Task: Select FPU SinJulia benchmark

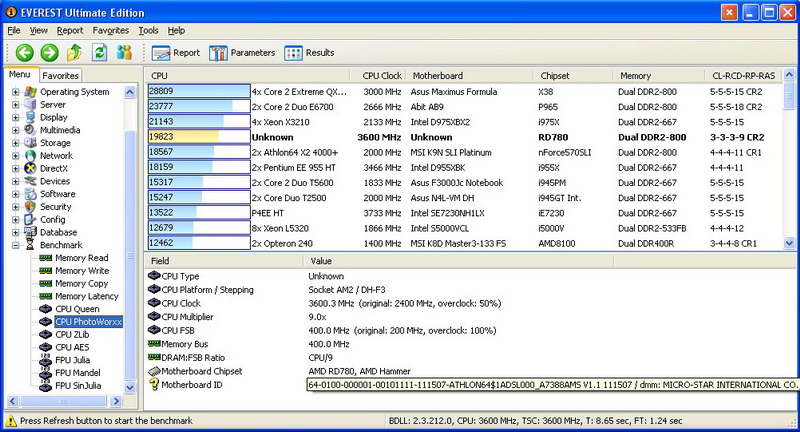Action: click(78, 386)
